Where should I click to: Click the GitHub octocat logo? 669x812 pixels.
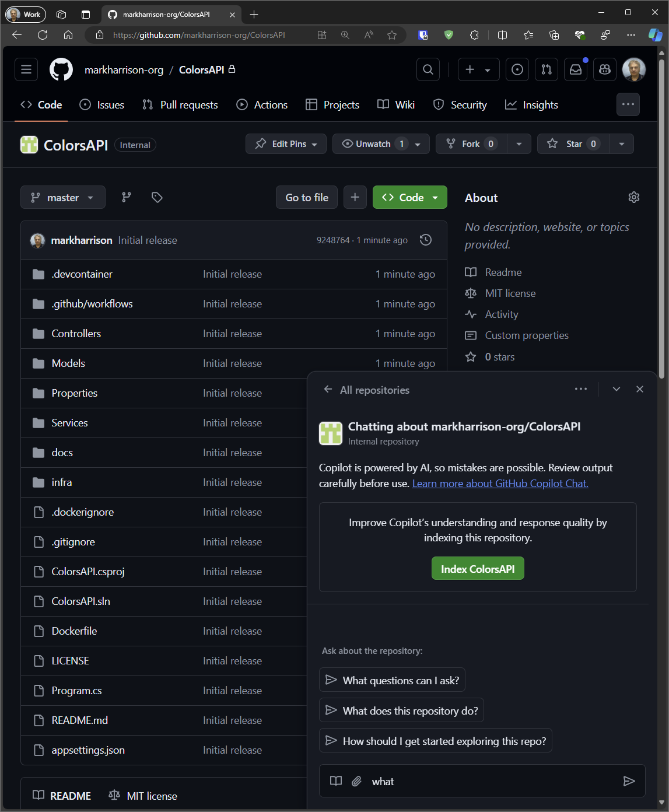61,69
